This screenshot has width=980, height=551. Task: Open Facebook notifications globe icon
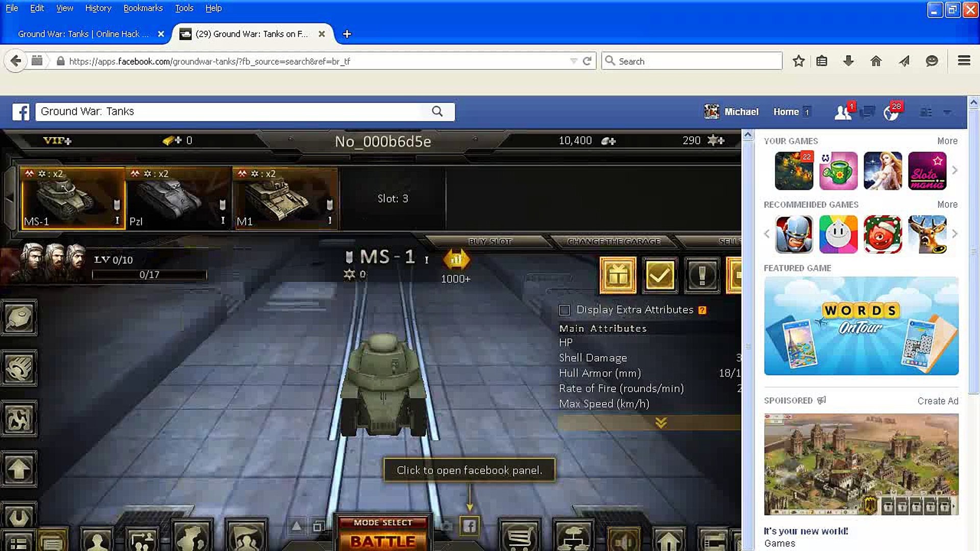(x=891, y=112)
